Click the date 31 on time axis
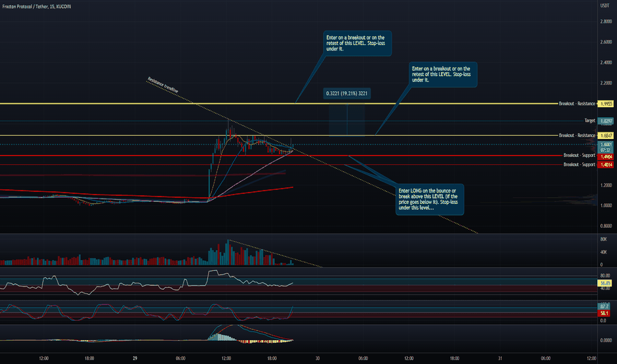The width and height of the screenshot is (617, 364). (x=500, y=359)
